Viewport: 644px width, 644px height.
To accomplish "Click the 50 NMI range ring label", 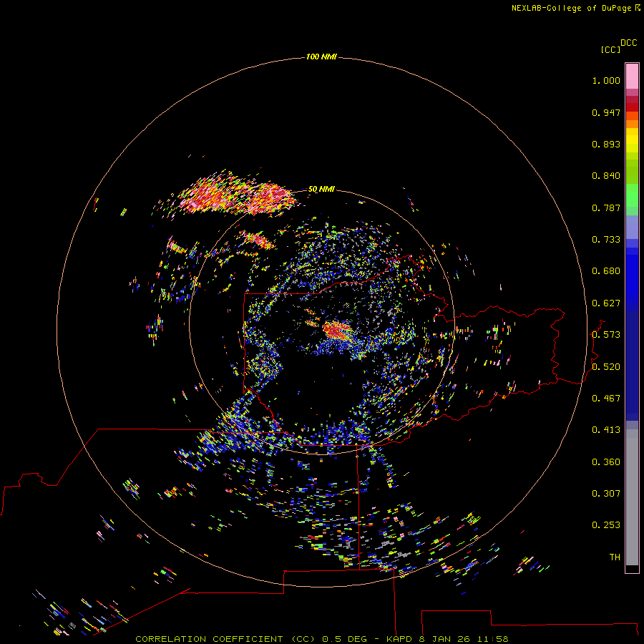I will [321, 189].
